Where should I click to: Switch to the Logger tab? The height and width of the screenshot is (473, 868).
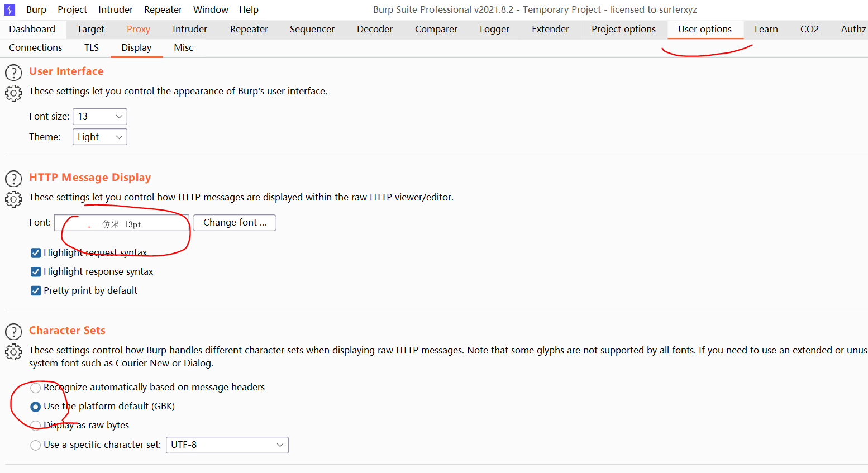point(494,29)
